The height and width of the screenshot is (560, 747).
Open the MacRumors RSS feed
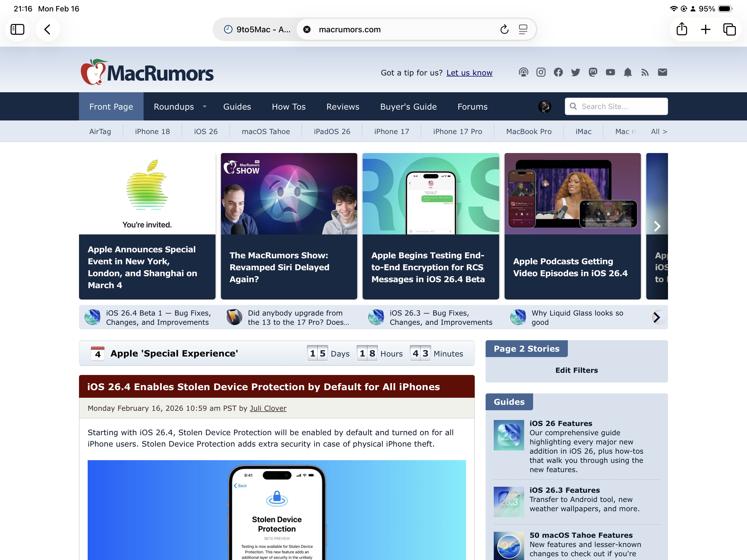tap(645, 72)
